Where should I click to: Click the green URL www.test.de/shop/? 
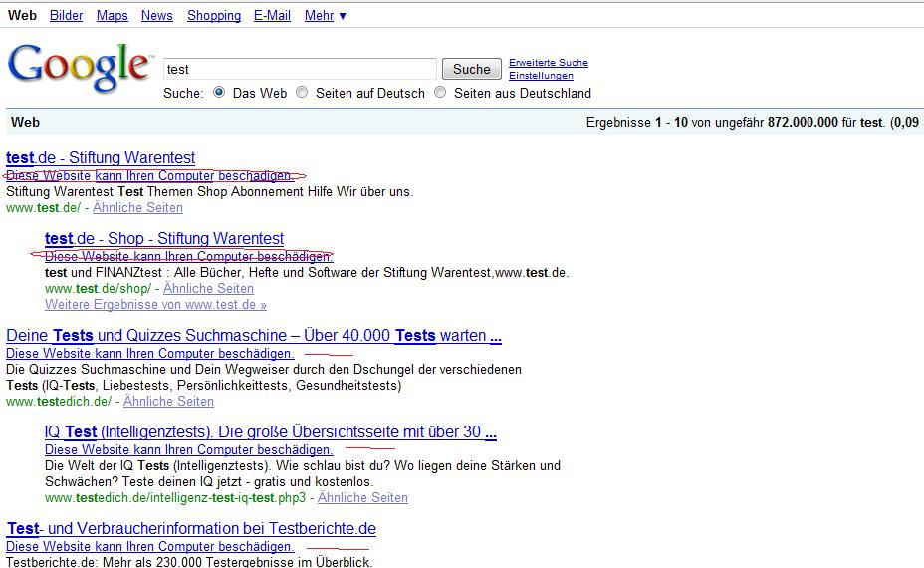98,288
